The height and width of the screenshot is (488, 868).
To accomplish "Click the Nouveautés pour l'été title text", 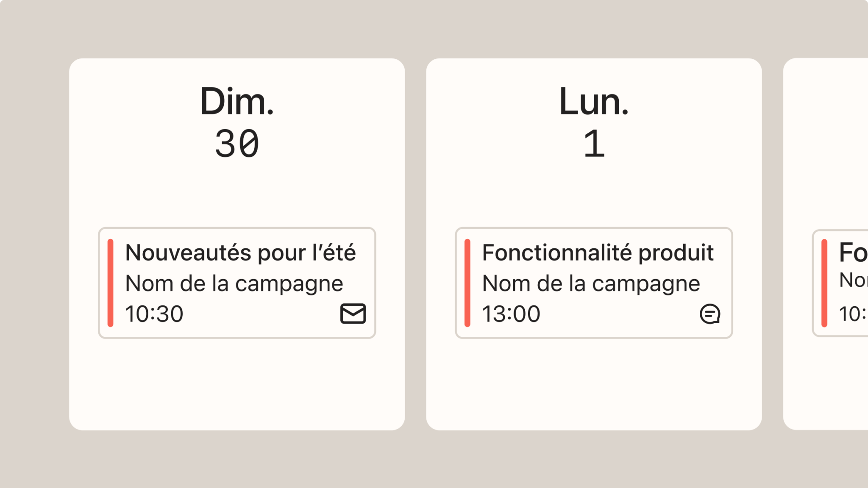I will point(240,252).
